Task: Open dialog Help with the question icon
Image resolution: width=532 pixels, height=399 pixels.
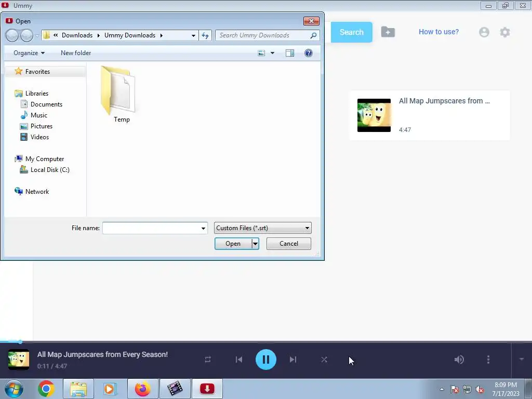Action: click(309, 53)
